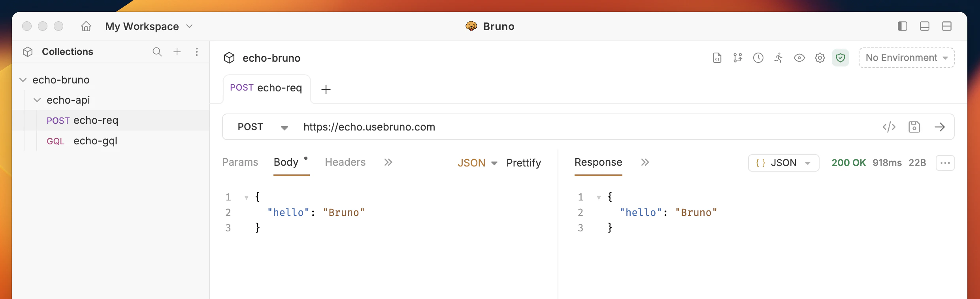Click the echo-bruno collection header cube icon
Viewport: 980px width, 299px height.
[x=229, y=58]
